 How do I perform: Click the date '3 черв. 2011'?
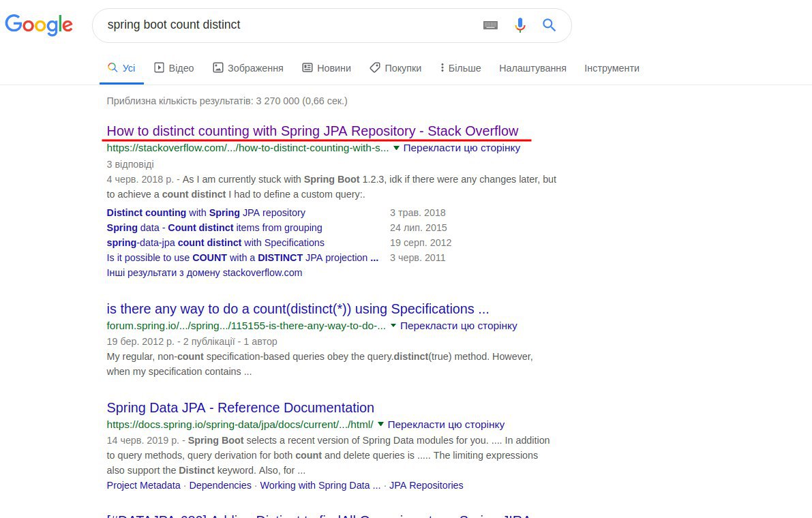click(417, 258)
